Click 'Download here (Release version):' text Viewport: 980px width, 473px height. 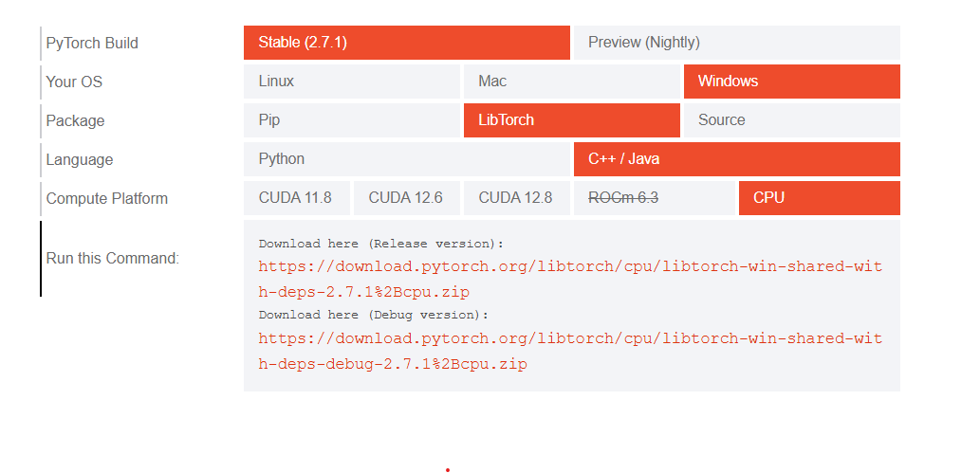(381, 244)
